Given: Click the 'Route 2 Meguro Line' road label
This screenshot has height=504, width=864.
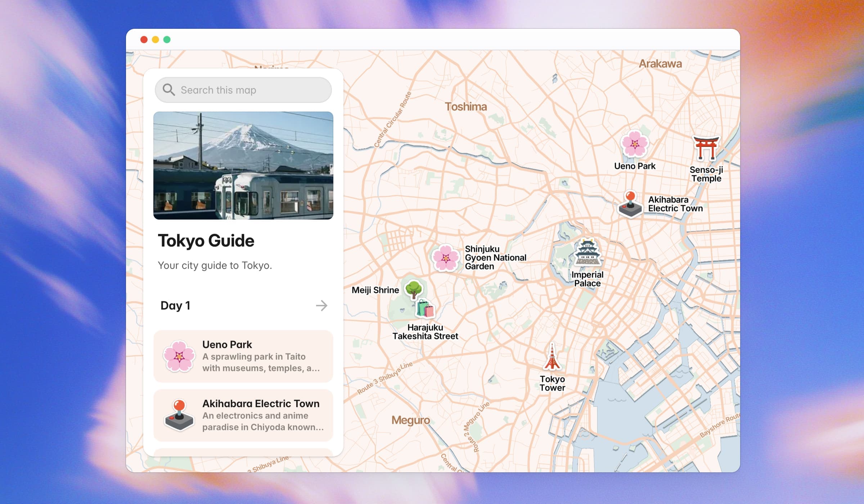Looking at the screenshot, I should point(476,427).
